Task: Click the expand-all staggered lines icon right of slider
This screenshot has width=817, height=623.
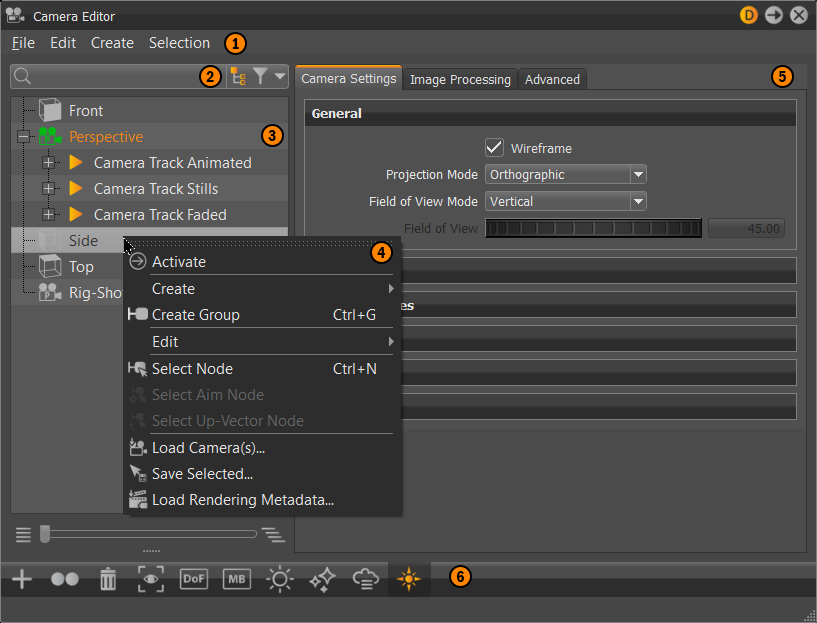Action: click(273, 535)
